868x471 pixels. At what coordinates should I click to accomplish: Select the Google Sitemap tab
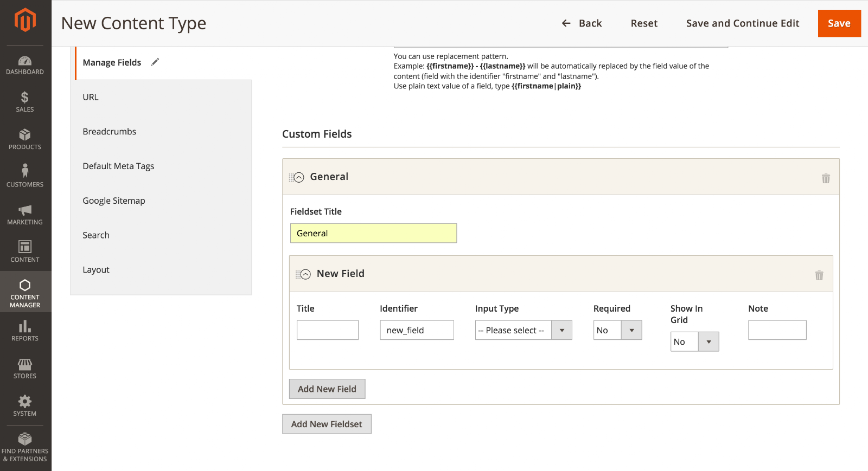point(161,201)
